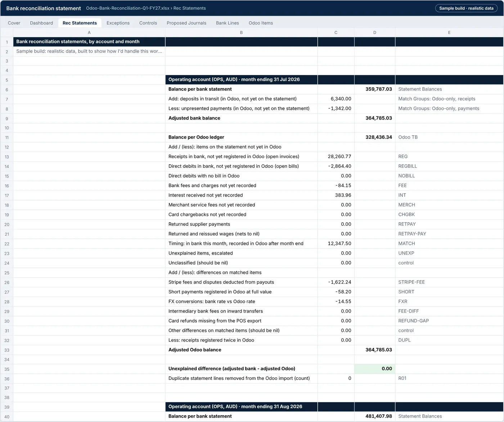Select the 'month ending 31 Jul 2026' section header
504x422 pixels.
tap(241, 80)
